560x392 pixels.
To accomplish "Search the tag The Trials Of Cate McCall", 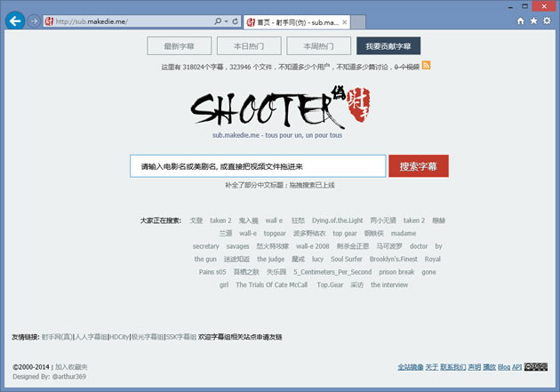I will coord(271,284).
